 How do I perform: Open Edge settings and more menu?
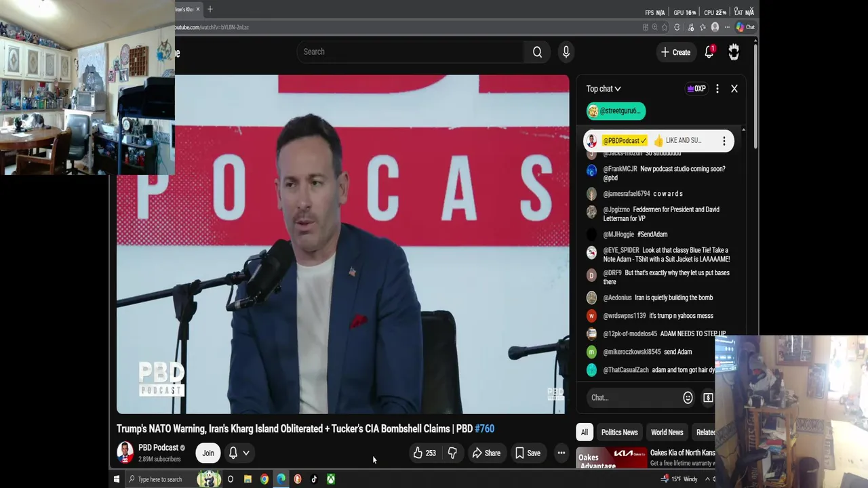[727, 27]
